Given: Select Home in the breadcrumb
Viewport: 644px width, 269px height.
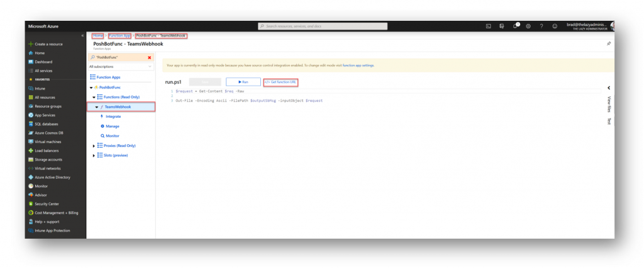Looking at the screenshot, I should (x=97, y=36).
